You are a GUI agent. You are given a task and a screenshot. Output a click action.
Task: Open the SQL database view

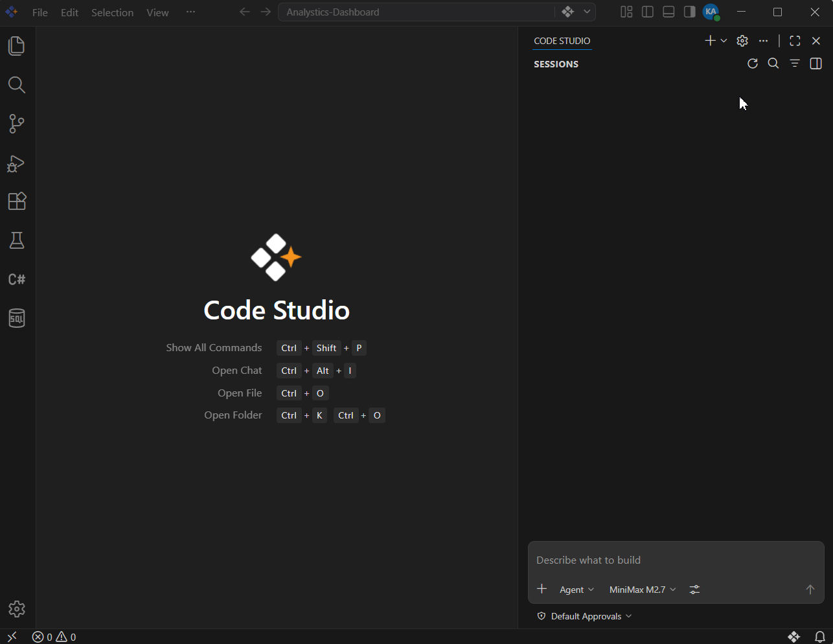coord(17,318)
